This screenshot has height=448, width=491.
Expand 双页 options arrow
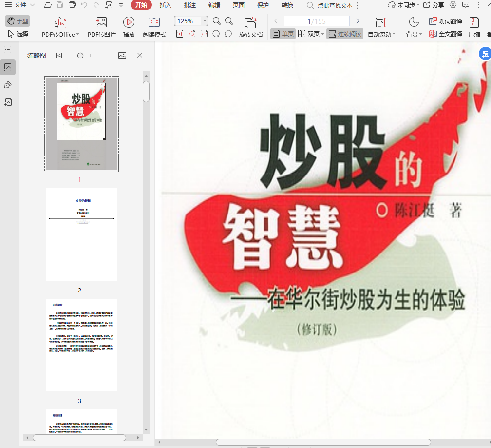pyautogui.click(x=322, y=34)
